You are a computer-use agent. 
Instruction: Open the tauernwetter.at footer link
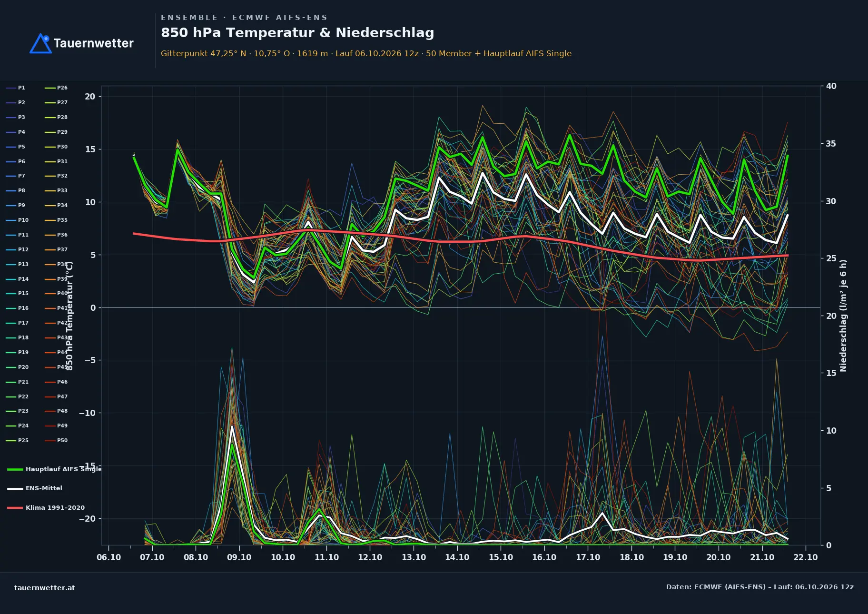pyautogui.click(x=45, y=588)
